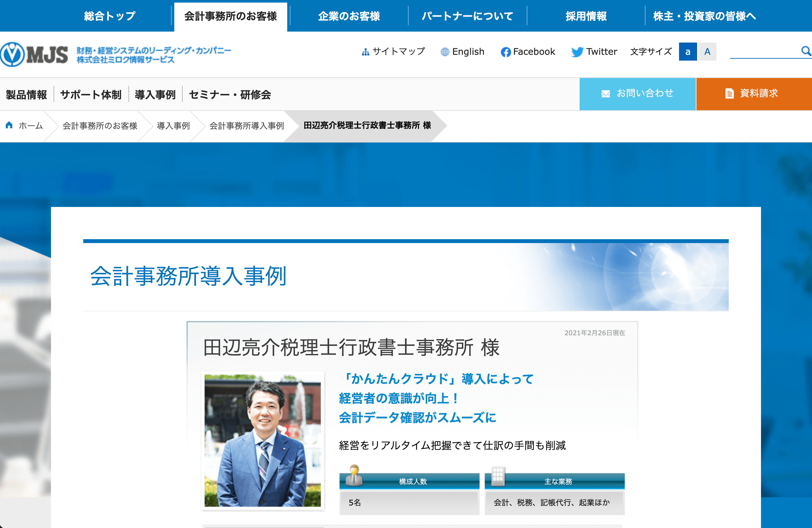The width and height of the screenshot is (812, 528).
Task: Click the home icon in breadcrumb
Action: click(9, 125)
